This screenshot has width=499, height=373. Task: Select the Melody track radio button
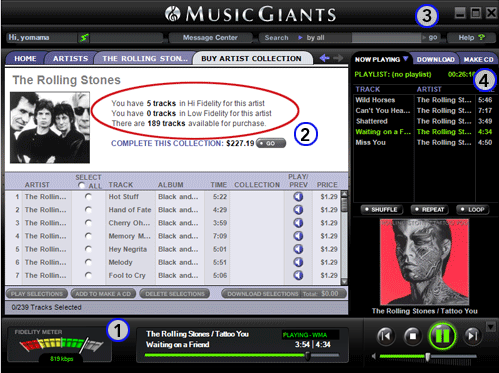coord(88,262)
